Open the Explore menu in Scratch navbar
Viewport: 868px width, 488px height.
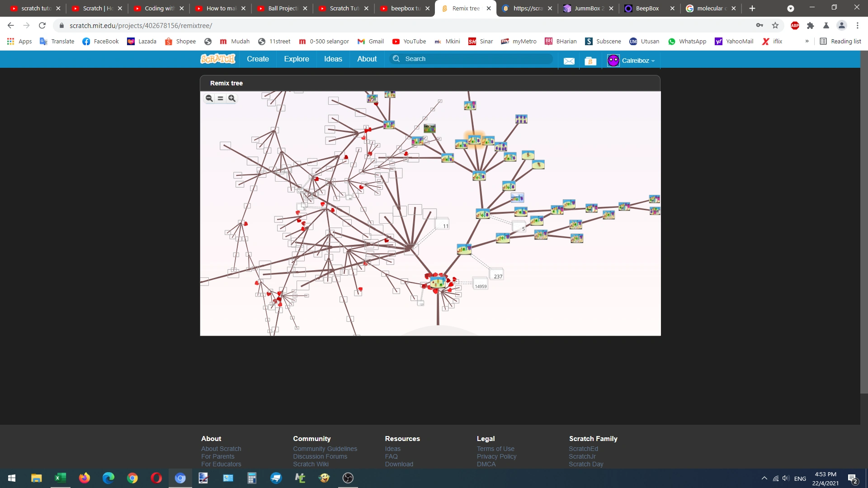click(297, 59)
